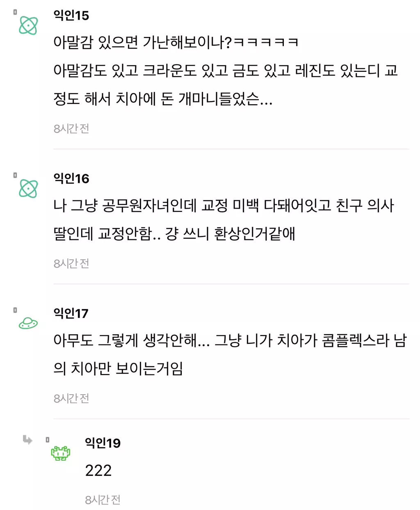Image resolution: width=420 pixels, height=510 pixels.
Task: Click the small marker above 익인17's avatar
Action: click(15, 310)
